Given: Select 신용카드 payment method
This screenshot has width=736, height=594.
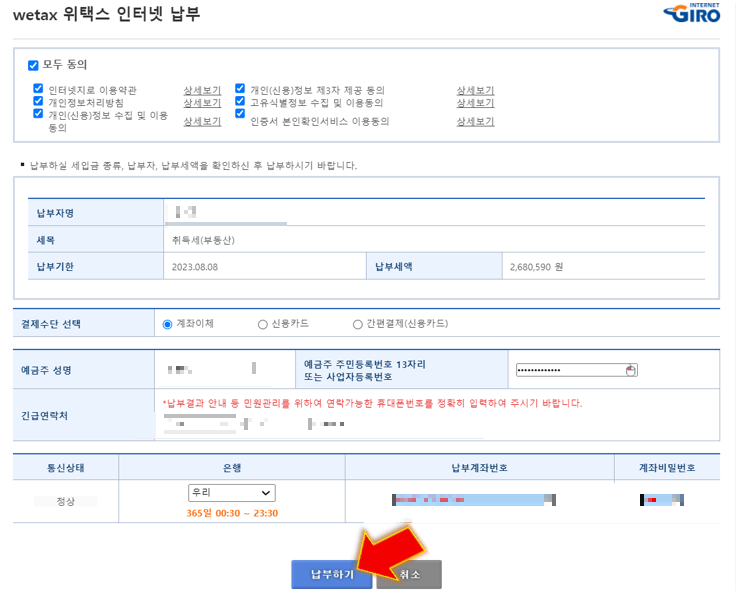Looking at the screenshot, I should [262, 324].
